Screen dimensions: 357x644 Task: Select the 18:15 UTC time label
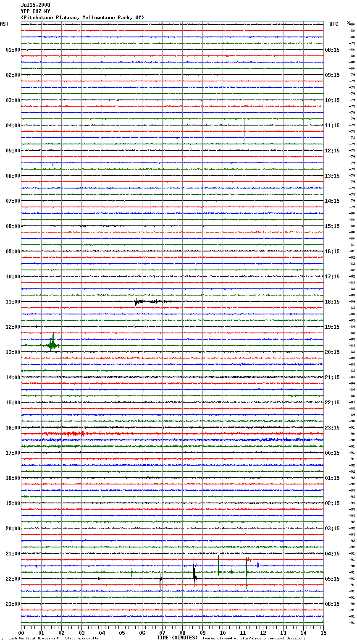332,302
